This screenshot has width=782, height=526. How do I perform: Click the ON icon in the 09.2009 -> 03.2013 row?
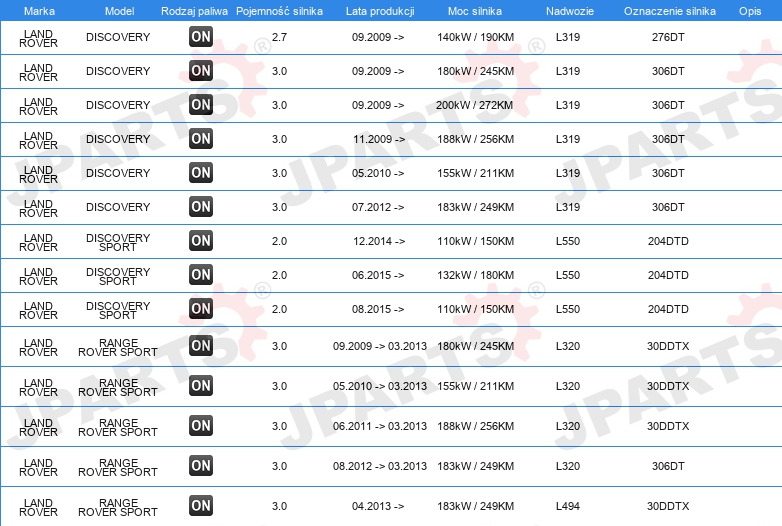(x=201, y=346)
